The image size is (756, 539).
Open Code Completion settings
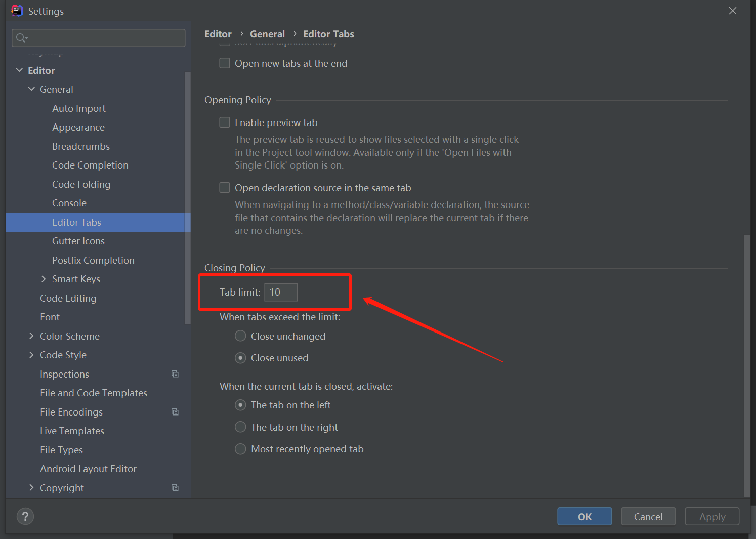(x=90, y=165)
